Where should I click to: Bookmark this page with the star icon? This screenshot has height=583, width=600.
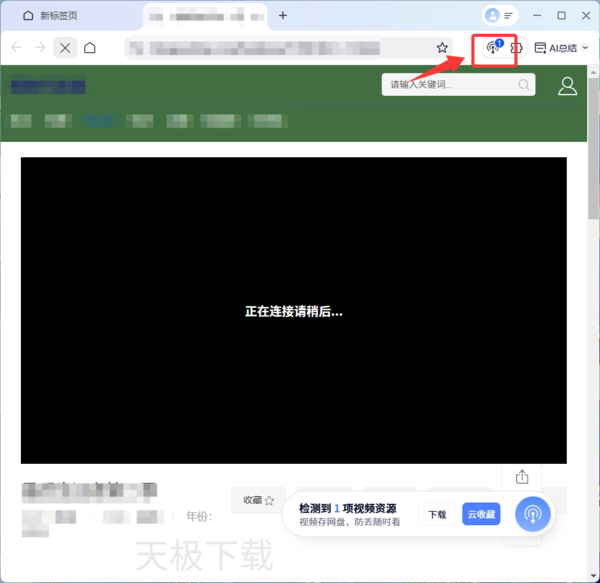coord(442,48)
